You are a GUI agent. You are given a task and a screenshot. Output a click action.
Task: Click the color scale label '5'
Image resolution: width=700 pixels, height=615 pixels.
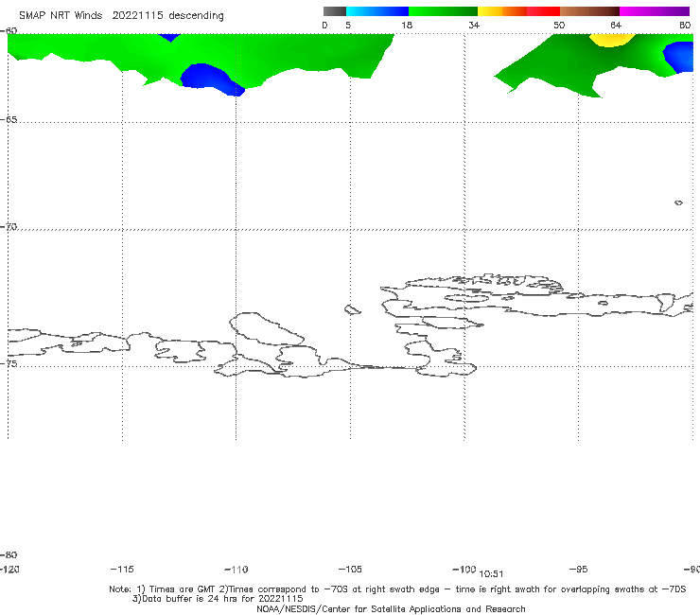click(x=348, y=25)
